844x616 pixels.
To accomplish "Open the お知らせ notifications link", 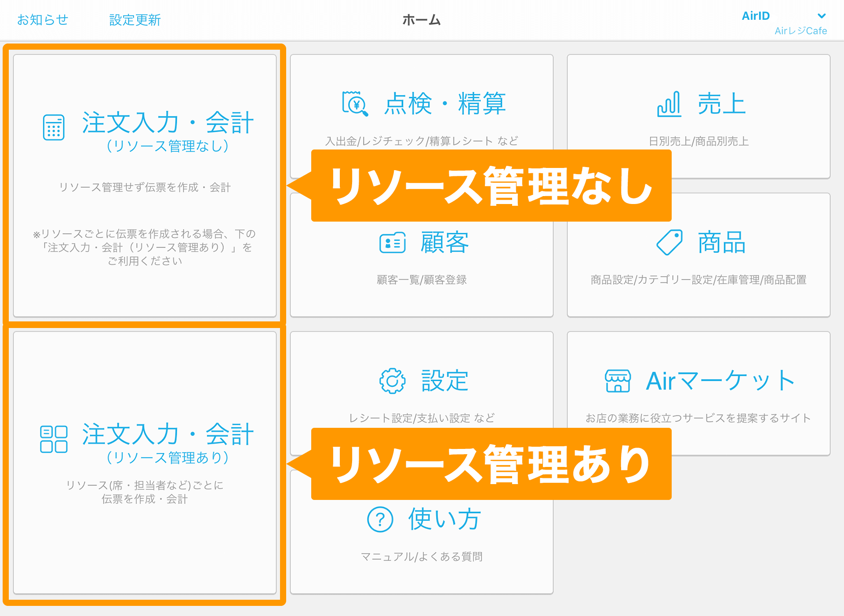I will coord(43,20).
